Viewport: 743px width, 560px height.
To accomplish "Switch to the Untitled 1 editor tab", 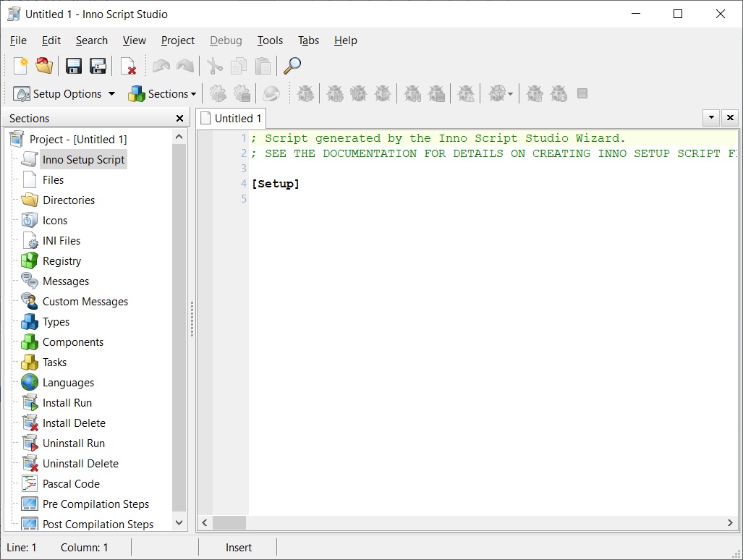I will 232,118.
